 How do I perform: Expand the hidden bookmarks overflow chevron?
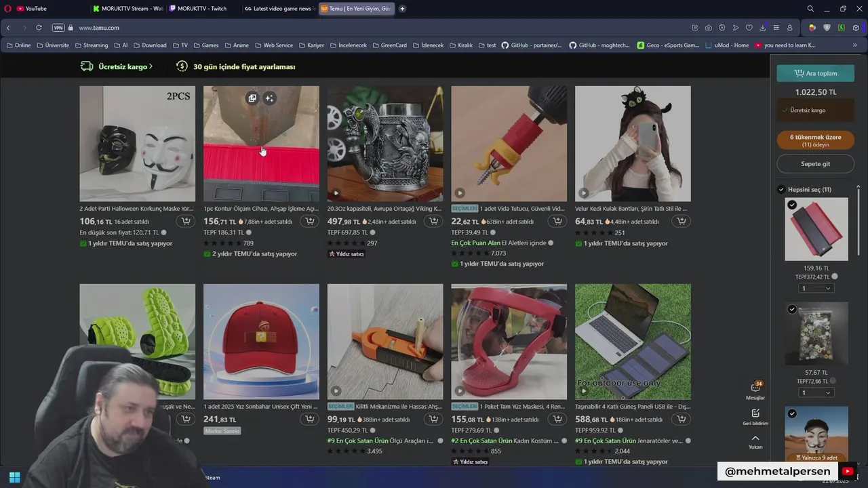pos(855,45)
